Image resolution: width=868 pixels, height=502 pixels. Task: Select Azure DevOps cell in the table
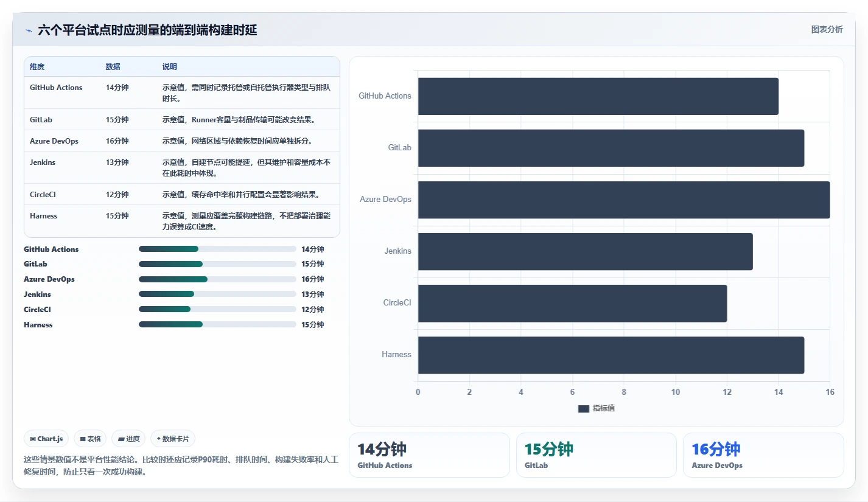(x=54, y=141)
